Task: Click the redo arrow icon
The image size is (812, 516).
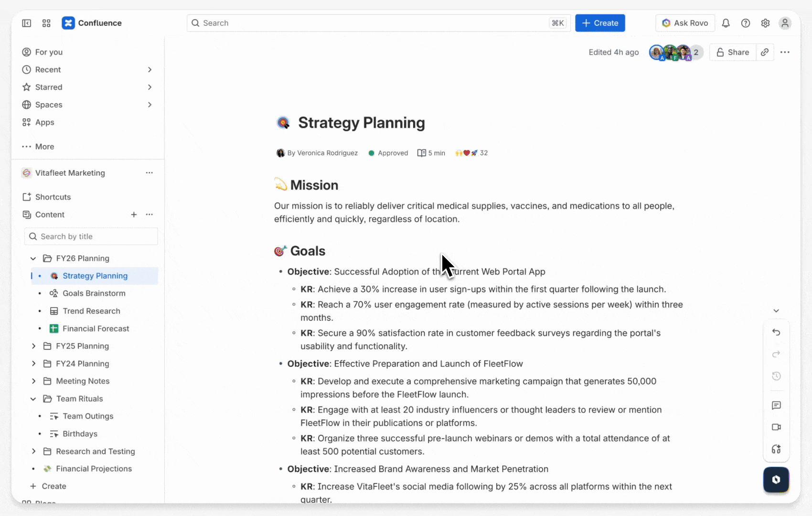Action: click(x=776, y=354)
